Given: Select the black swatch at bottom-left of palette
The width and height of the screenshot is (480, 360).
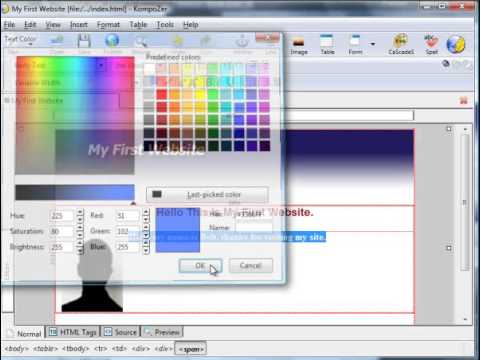Looking at the screenshot, I should (149, 146).
